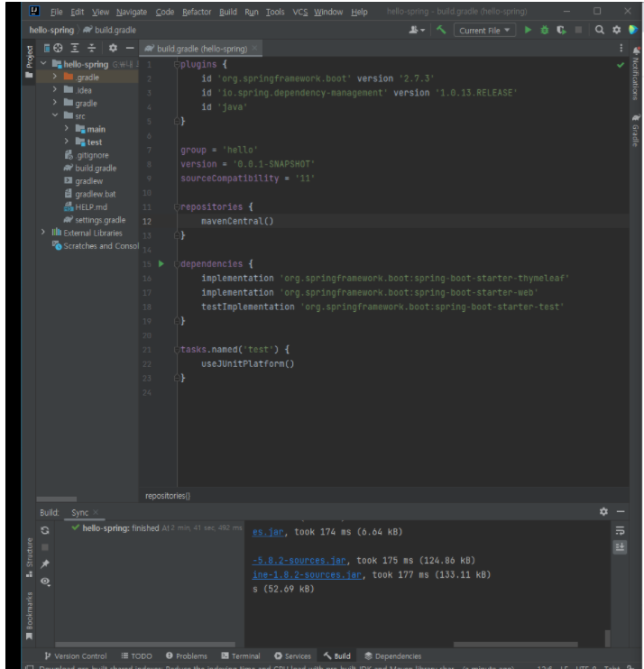Viewport: 644px width, 669px height.
Task: Open the -5.8.2-sources.jar link
Action: [299, 561]
